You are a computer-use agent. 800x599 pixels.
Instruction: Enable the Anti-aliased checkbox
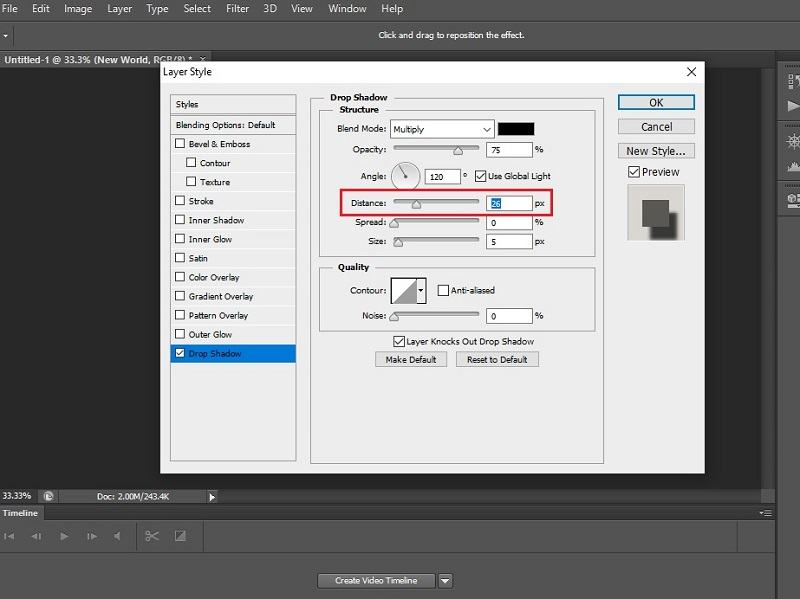pos(443,289)
